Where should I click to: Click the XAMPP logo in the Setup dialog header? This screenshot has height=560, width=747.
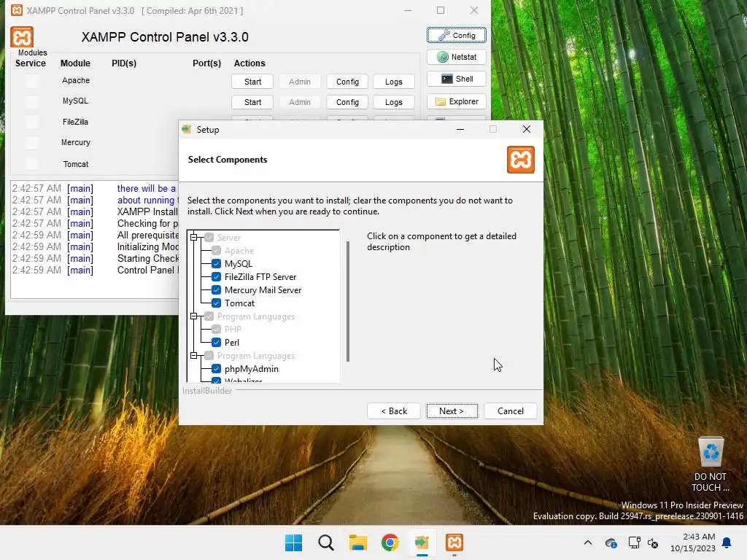[x=520, y=160]
